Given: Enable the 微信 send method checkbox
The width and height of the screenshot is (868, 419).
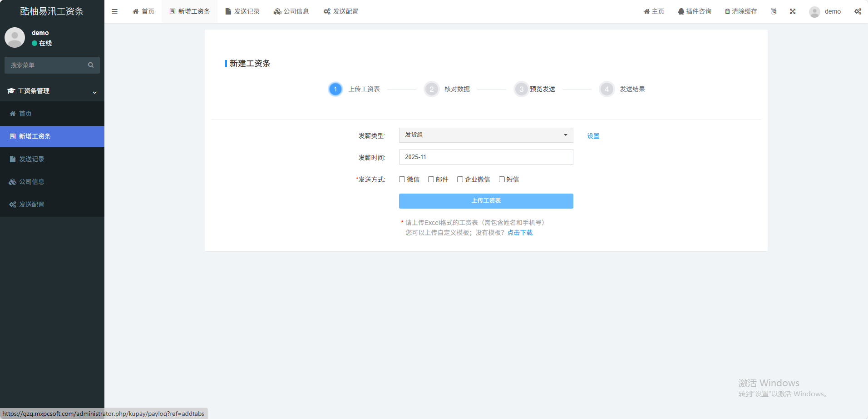Looking at the screenshot, I should click(x=402, y=180).
